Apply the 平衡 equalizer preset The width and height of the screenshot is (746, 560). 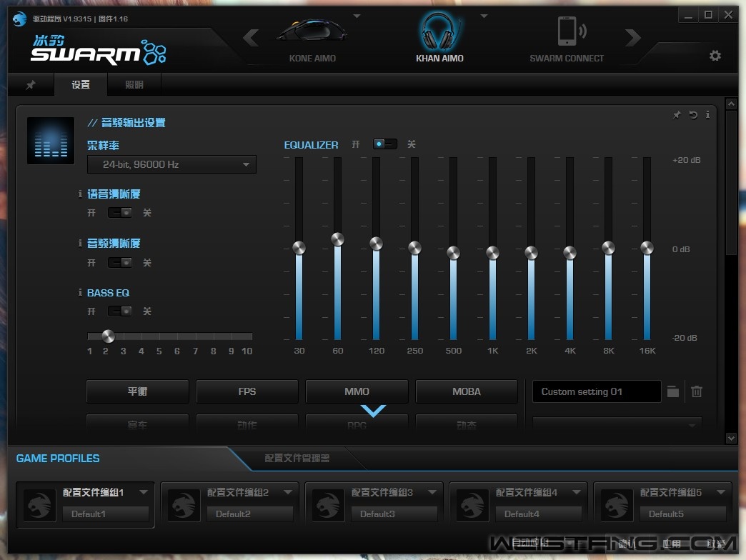tap(137, 391)
